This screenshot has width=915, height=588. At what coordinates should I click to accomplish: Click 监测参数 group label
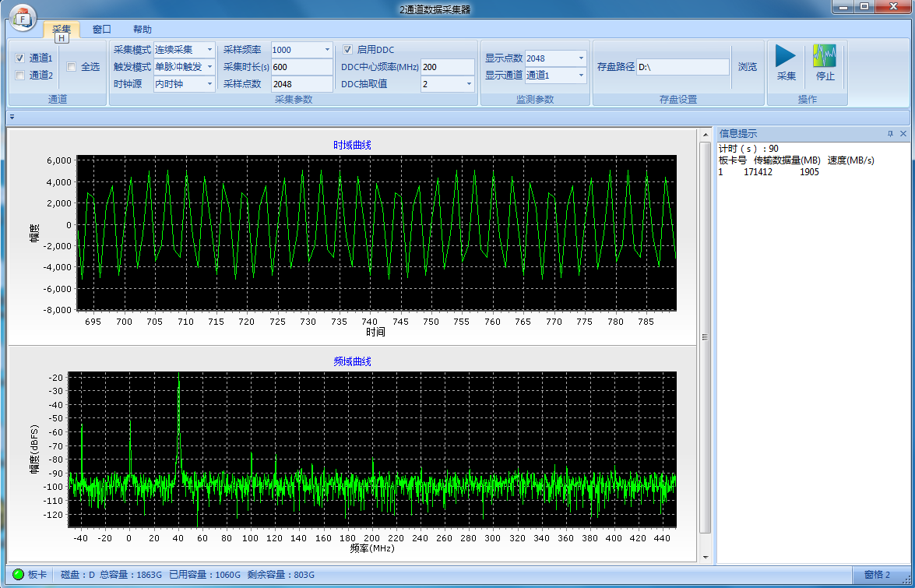click(x=534, y=99)
